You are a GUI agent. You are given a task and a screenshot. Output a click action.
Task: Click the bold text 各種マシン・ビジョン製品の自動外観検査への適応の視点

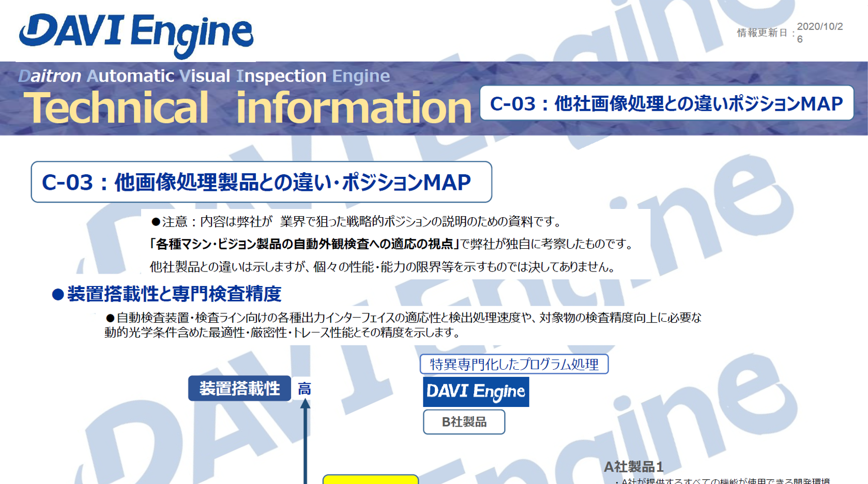pos(303,244)
